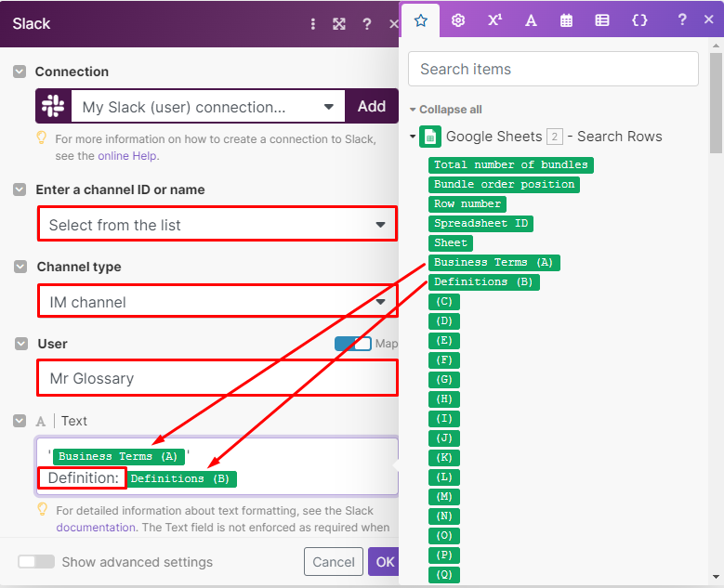Open the Slack documentation link
Viewport: 724px width, 588px height.
pos(96,528)
